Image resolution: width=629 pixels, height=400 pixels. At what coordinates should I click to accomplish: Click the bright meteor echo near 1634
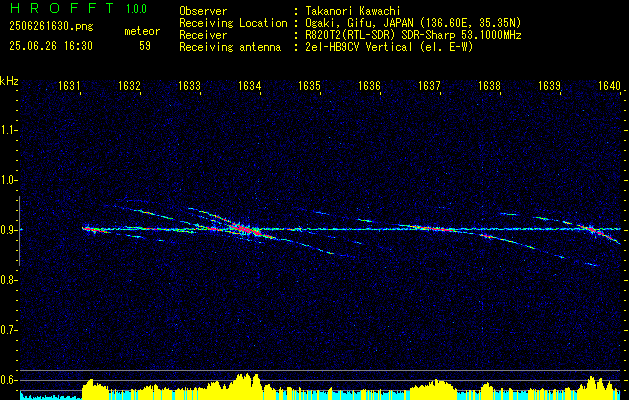pos(244,229)
